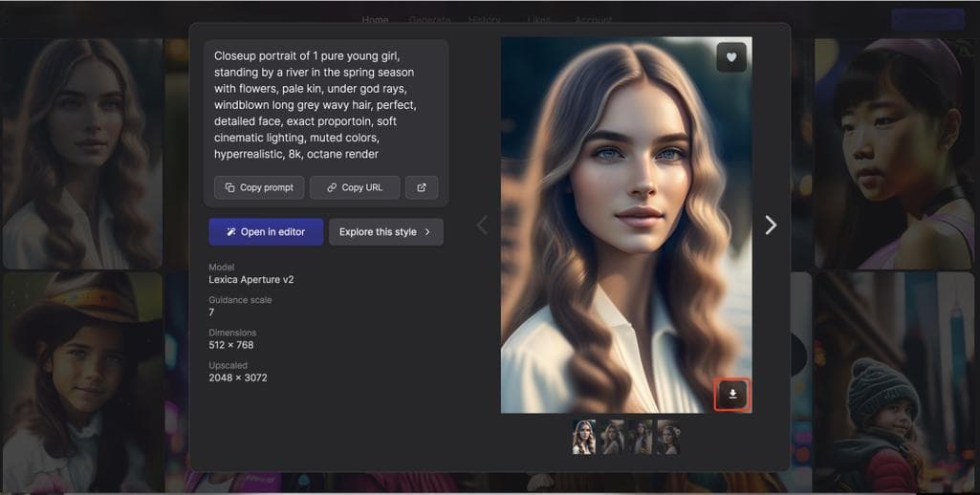Click the heart icon to like image
This screenshot has height=495, width=980.
point(731,57)
